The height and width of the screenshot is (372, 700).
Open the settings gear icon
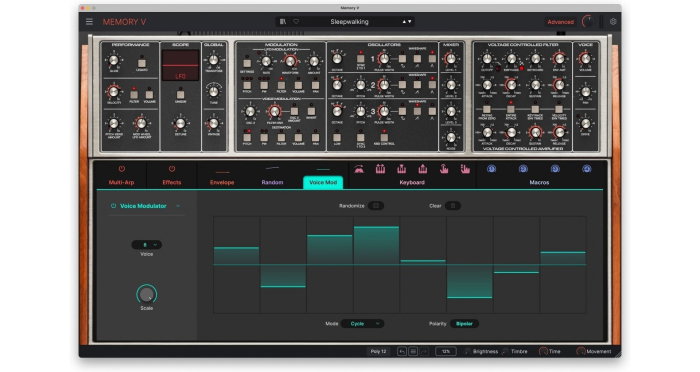pos(613,21)
